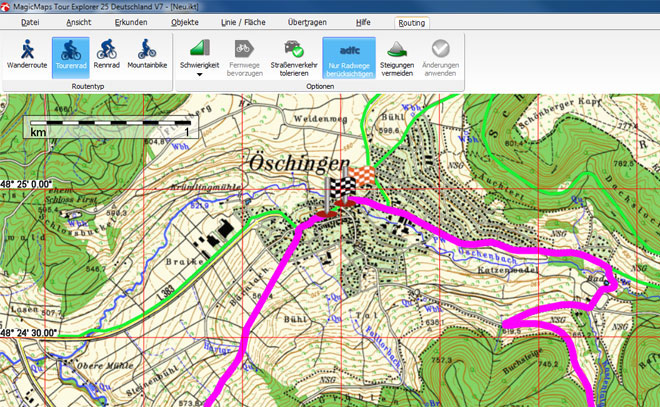Viewport: 660px width, 407px height.
Task: Open the Datei menu
Action: click(x=31, y=21)
